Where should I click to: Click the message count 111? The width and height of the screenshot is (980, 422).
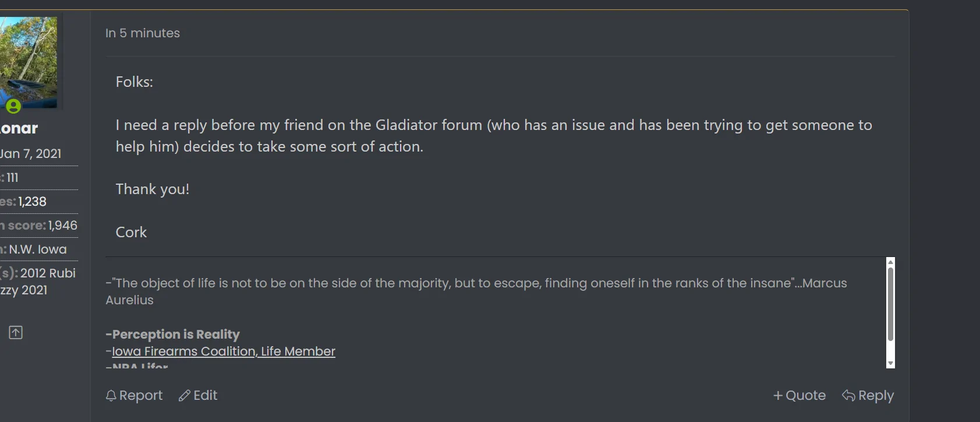[x=12, y=178]
